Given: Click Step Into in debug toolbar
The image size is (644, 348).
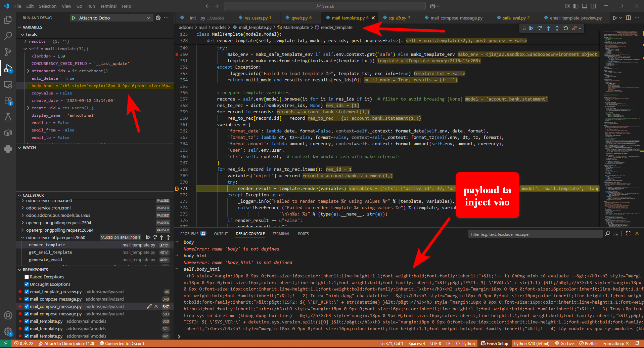Looking at the screenshot, I should (548, 28).
